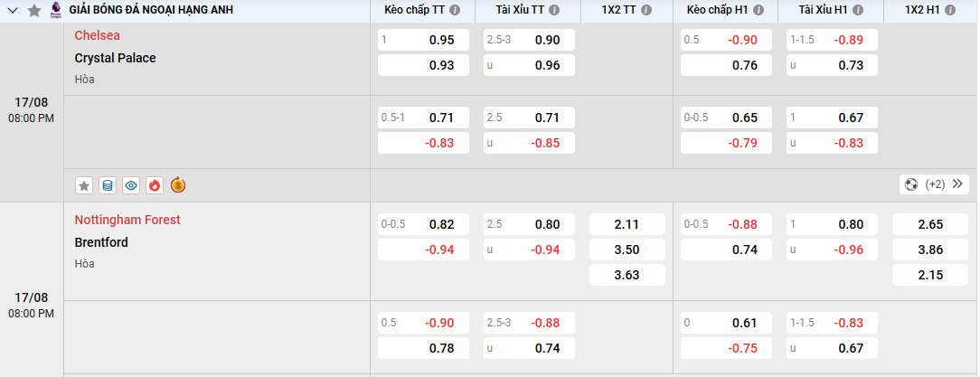
Task: Toggle league favorite star beside Premier League logo
Action: point(34,11)
